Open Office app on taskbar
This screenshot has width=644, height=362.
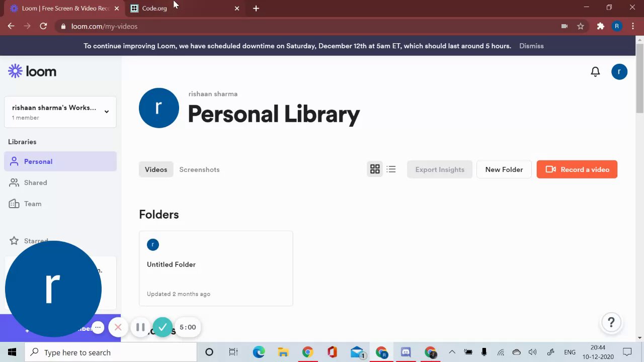(332, 352)
